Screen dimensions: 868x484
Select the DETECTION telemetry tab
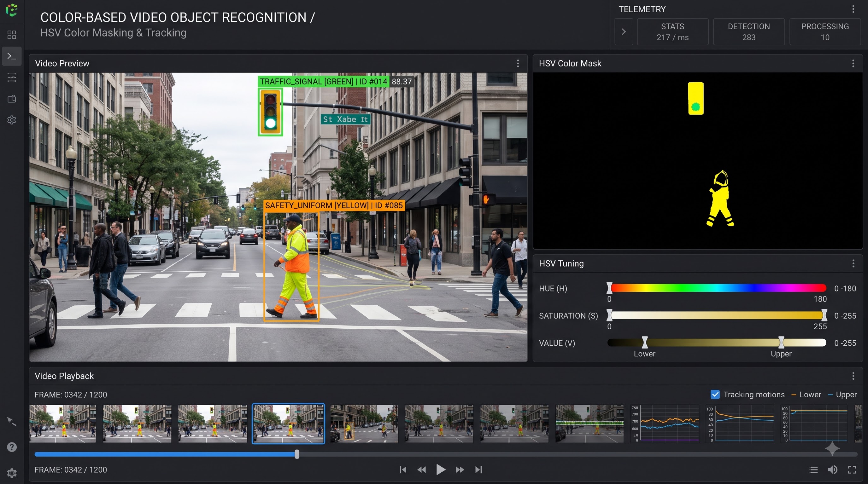pyautogui.click(x=749, y=32)
